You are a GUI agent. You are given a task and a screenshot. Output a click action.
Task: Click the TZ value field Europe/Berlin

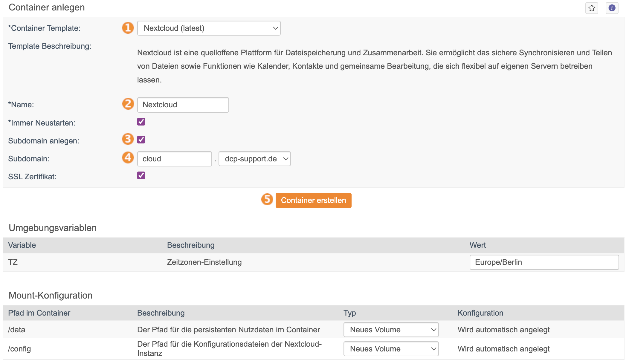[x=544, y=262]
